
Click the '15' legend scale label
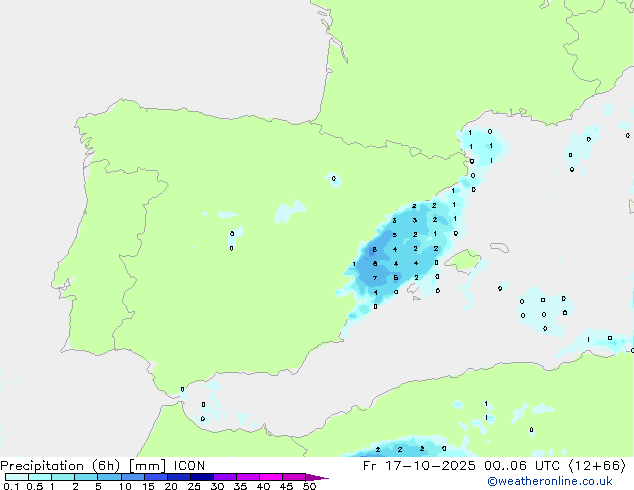(x=148, y=486)
